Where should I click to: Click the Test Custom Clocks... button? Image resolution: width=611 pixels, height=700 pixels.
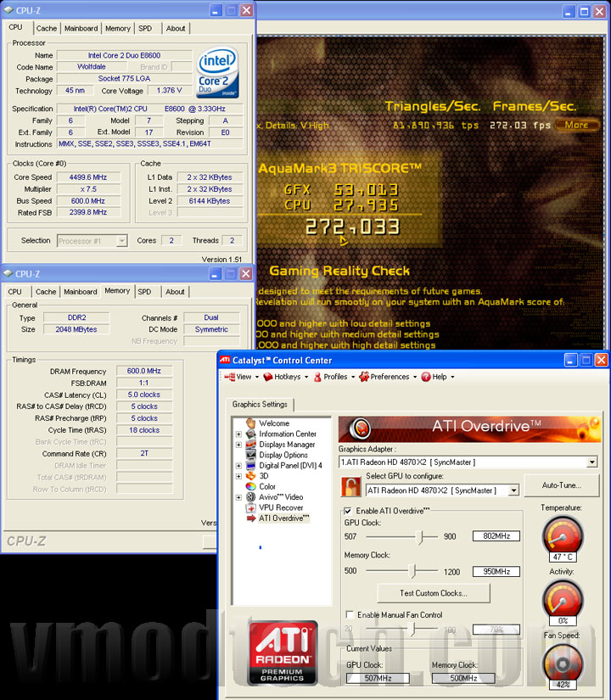(x=434, y=593)
